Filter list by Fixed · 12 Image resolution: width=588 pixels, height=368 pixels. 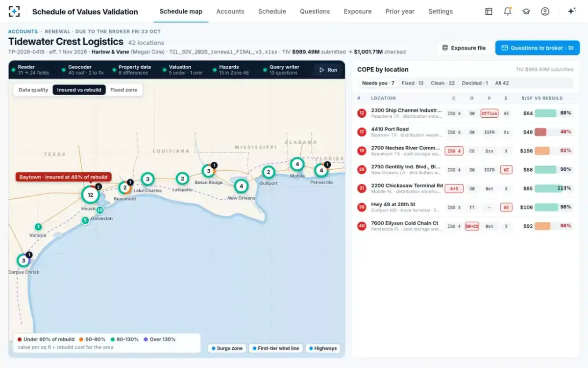coord(413,83)
